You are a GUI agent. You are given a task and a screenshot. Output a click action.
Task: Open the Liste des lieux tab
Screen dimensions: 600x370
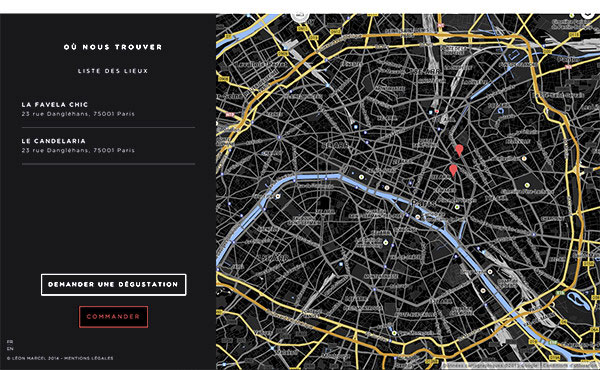pos(113,71)
